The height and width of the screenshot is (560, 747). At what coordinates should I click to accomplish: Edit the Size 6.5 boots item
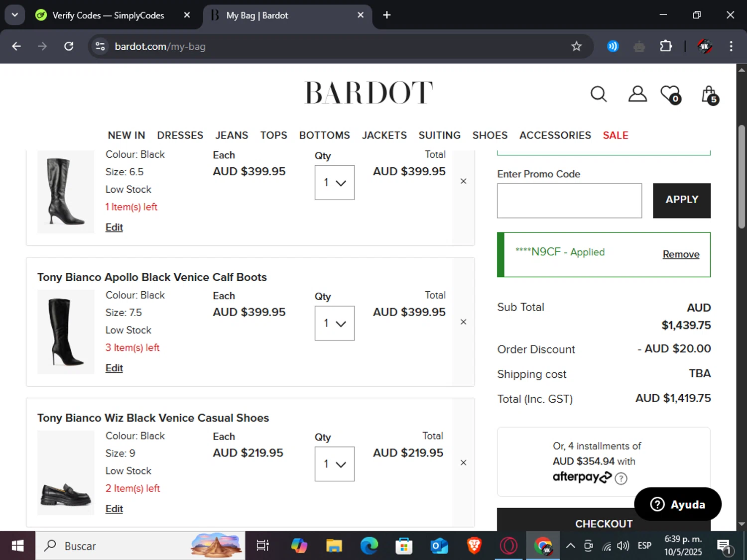click(114, 227)
